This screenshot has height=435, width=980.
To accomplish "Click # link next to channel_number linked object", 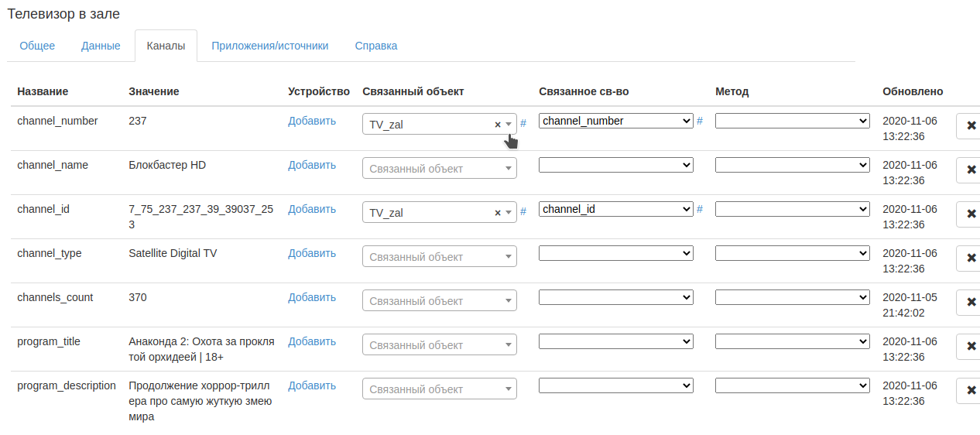I will (x=523, y=123).
